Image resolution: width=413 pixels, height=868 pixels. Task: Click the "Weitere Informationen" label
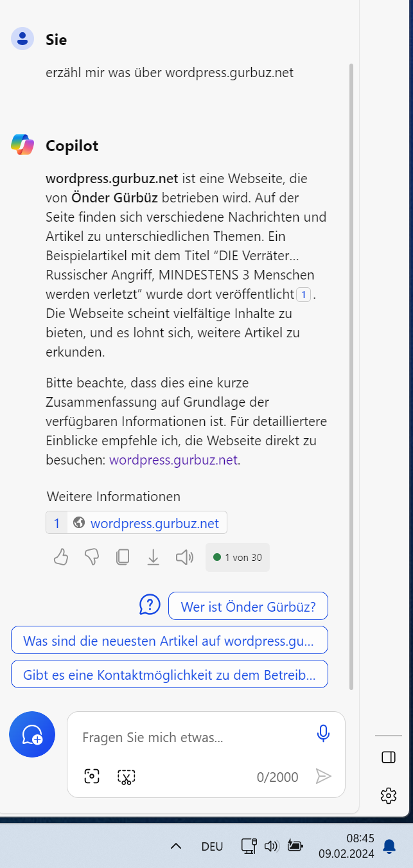tap(114, 496)
